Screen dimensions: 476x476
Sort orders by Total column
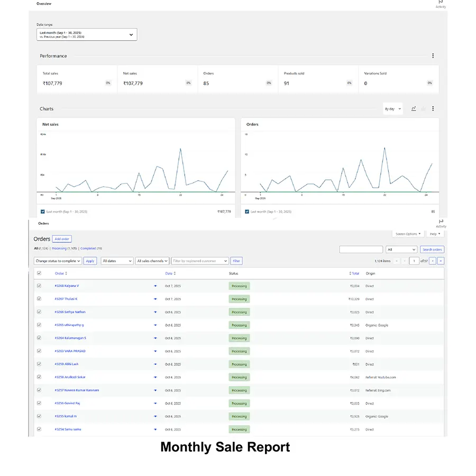(354, 273)
